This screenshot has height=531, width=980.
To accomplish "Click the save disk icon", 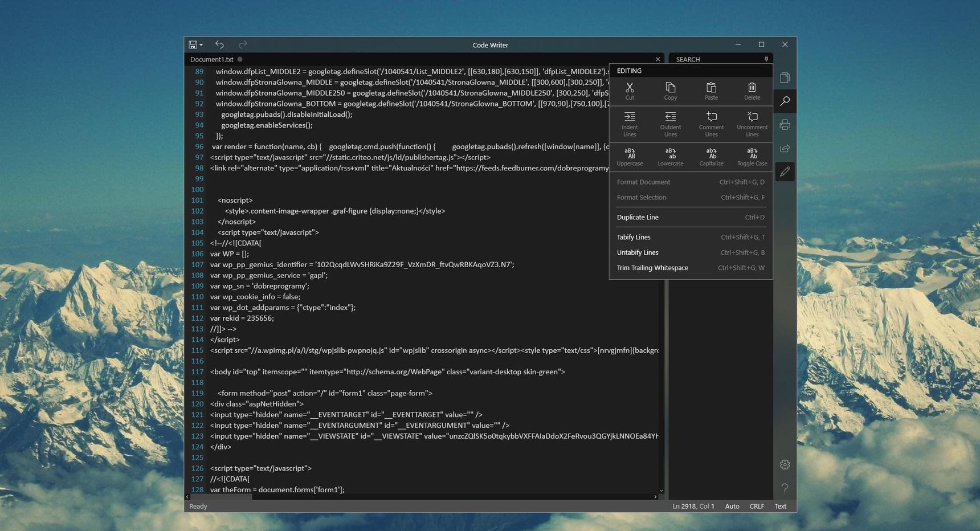I will coord(193,44).
